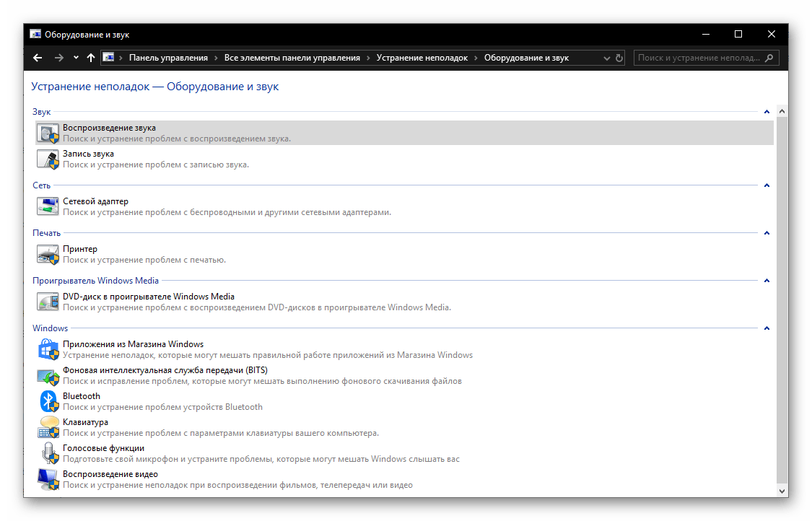Screen dimensions: 812x521
Task: Open the recent locations dropdown arrow
Action: [76, 58]
